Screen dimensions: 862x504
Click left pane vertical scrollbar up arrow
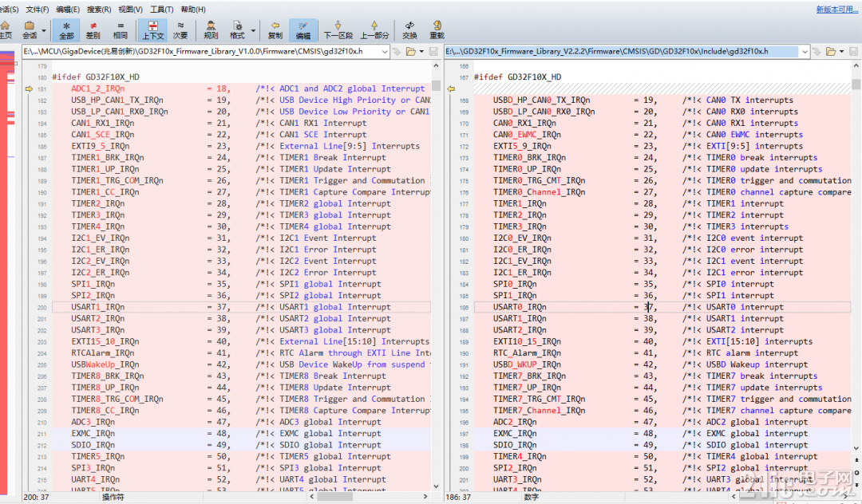[x=436, y=66]
